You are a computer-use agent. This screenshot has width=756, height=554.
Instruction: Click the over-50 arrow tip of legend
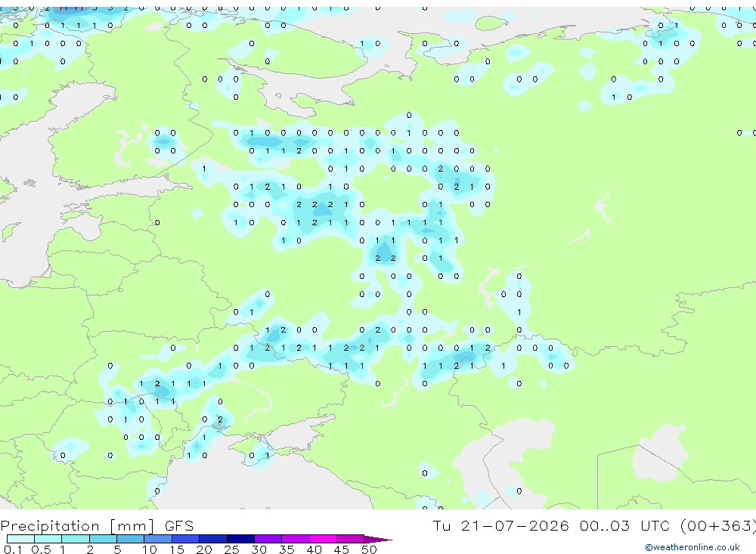pos(378,539)
